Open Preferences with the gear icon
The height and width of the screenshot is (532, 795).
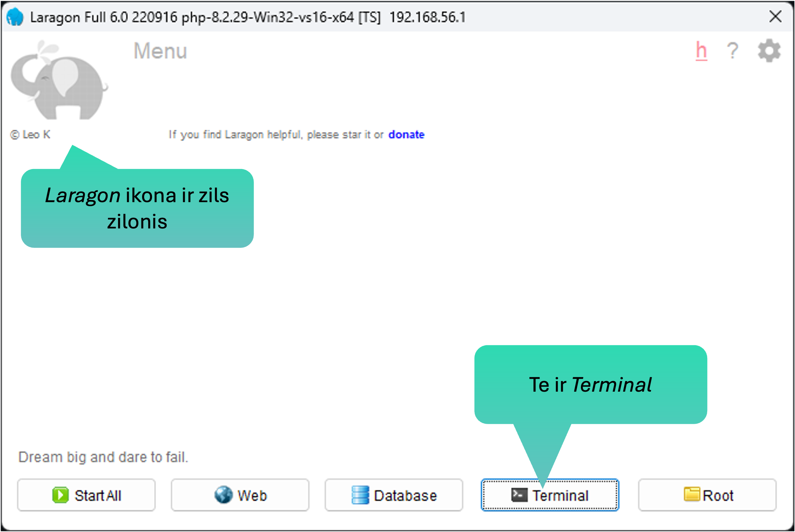(769, 51)
